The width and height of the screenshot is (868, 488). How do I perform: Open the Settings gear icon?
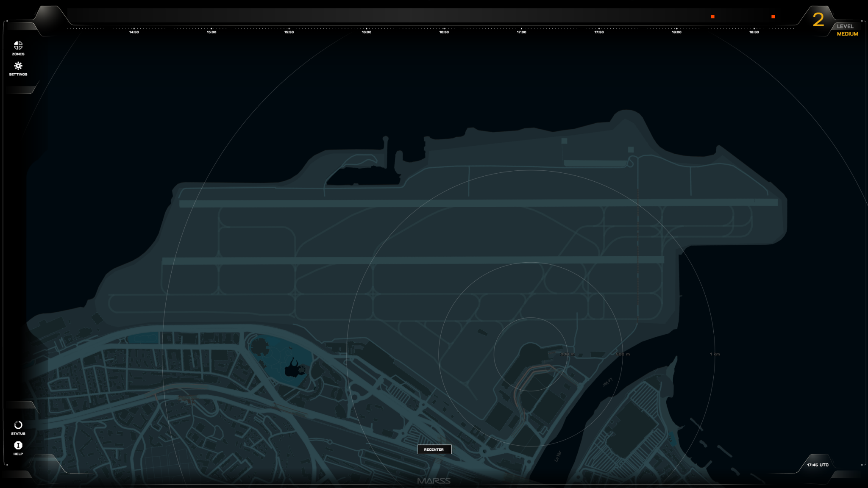(18, 66)
